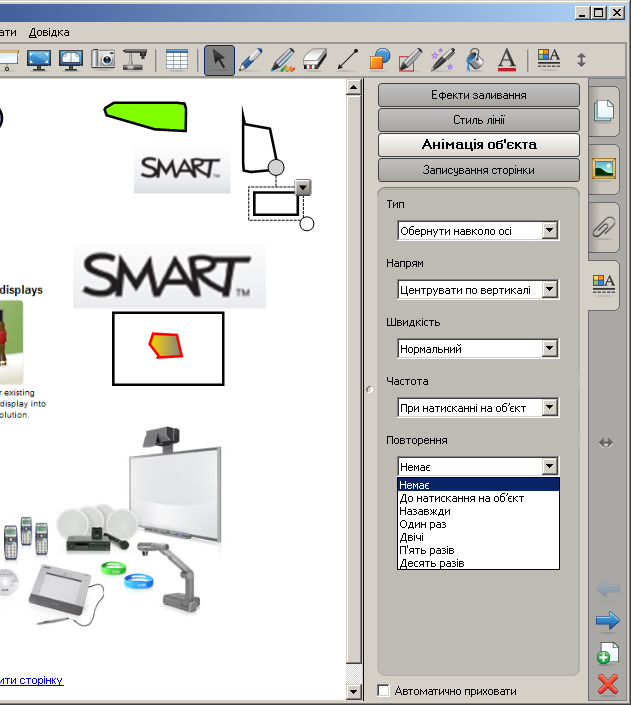Screen dimensions: 631x705
Task: Collapse the Повторення dropdown arrow
Action: click(x=549, y=467)
